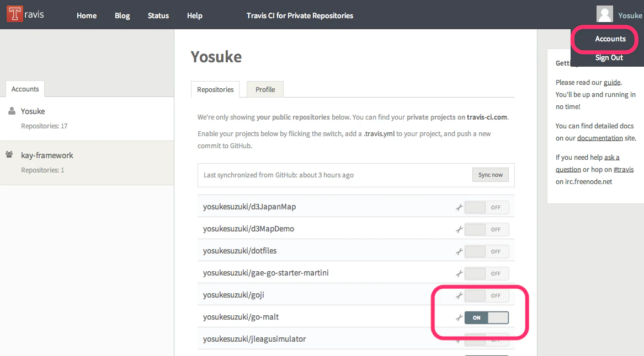Select Accounts in the user dropdown

pyautogui.click(x=610, y=39)
